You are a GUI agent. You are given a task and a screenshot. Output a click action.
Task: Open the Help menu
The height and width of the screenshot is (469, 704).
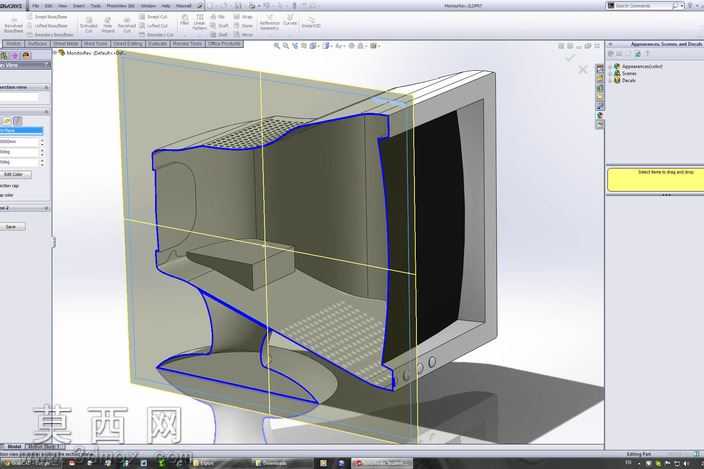(x=166, y=6)
